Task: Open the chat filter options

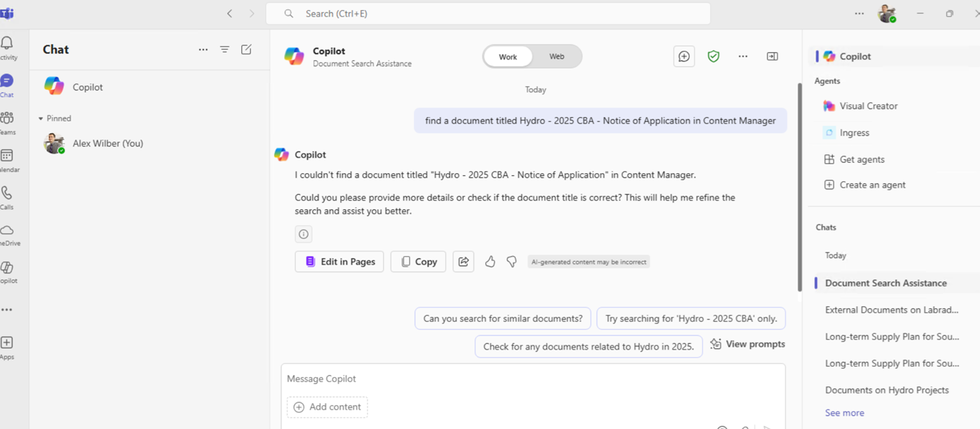Action: point(225,49)
